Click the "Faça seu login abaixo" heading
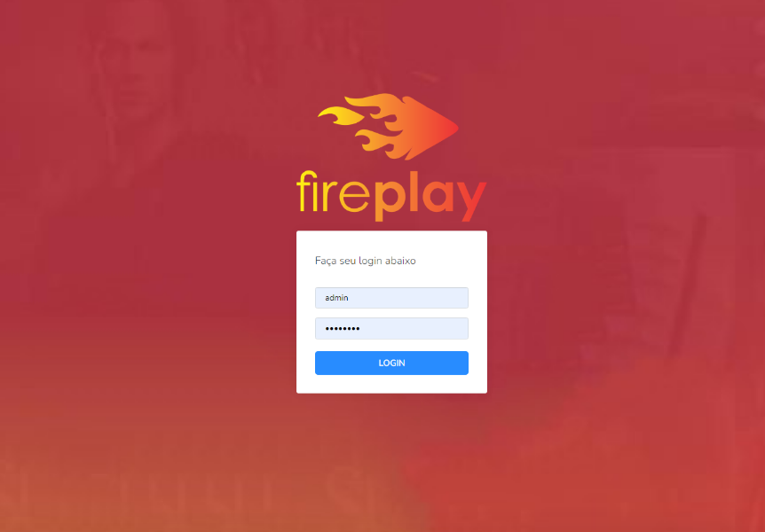Image resolution: width=765 pixels, height=532 pixels. tap(366, 261)
